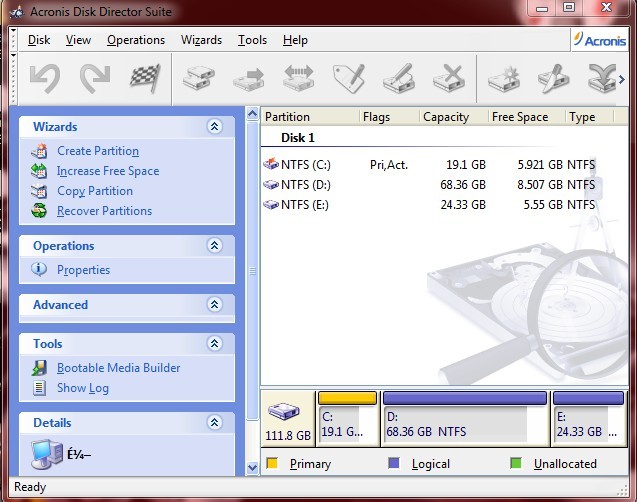637x502 pixels.
Task: Click the Change Label tag icon
Action: tap(349, 78)
